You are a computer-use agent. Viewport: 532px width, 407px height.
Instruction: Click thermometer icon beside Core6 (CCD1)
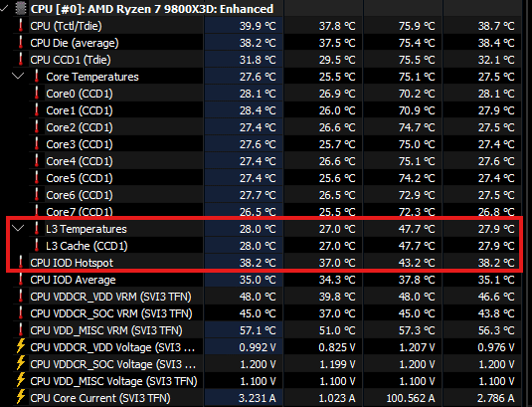37,195
